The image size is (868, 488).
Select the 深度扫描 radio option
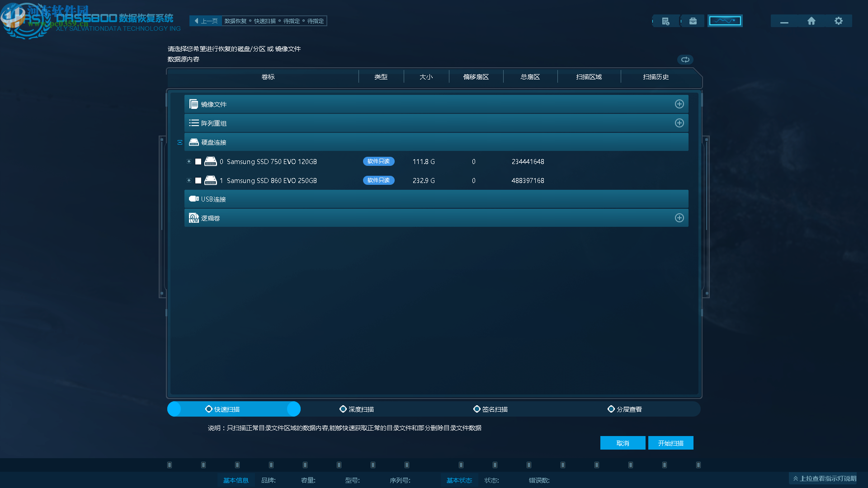coord(343,409)
